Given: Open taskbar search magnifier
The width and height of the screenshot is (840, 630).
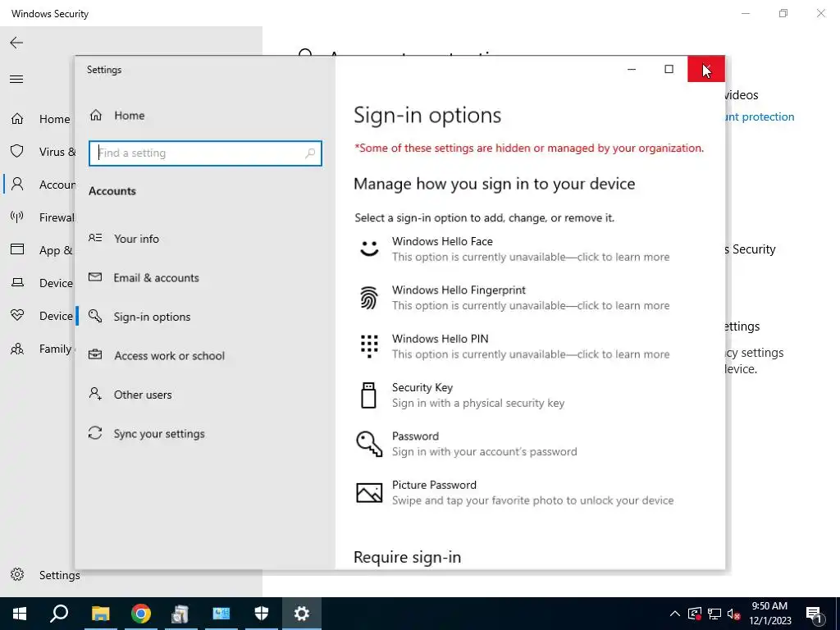Looking at the screenshot, I should point(59,614).
